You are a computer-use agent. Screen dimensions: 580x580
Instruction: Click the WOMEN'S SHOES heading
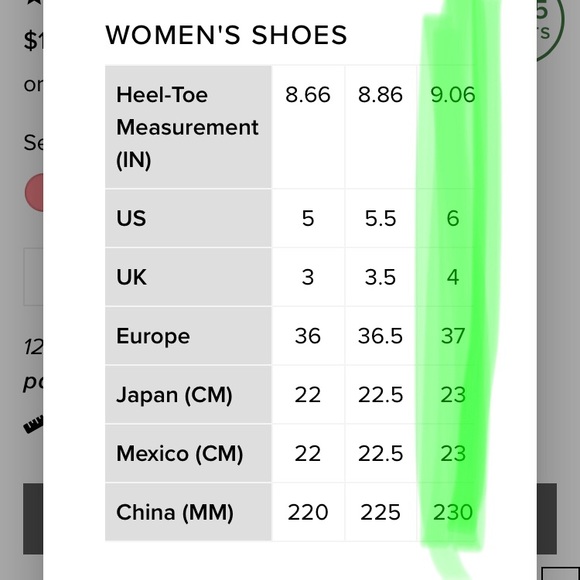coord(226,35)
